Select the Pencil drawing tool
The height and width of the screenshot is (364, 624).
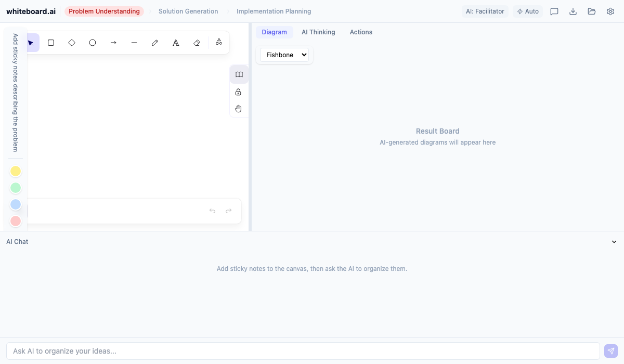[x=155, y=42]
